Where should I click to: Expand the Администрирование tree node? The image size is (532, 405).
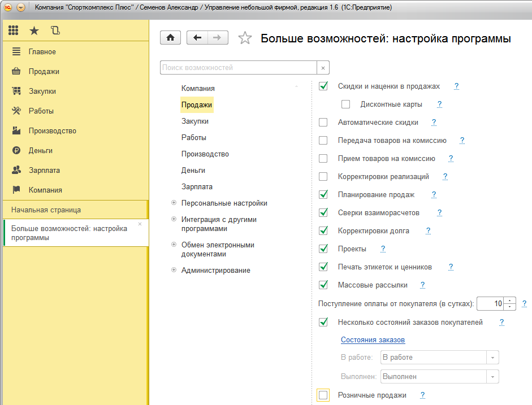[174, 271]
